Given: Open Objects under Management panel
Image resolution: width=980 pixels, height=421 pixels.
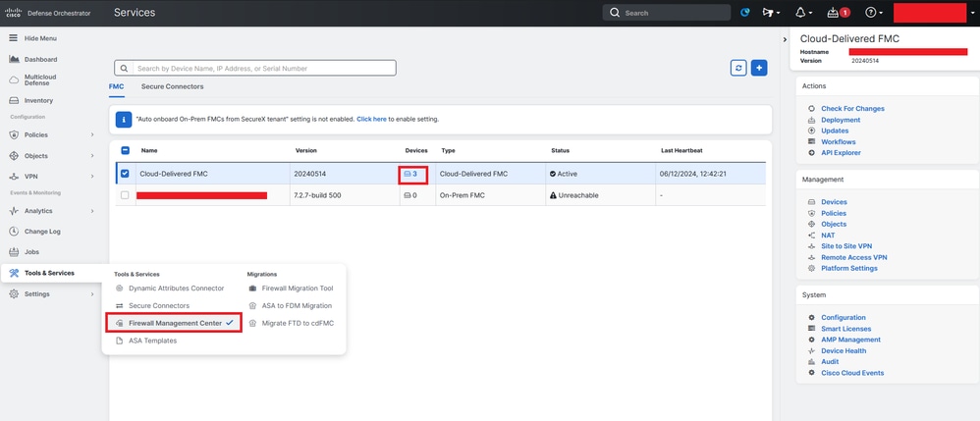Looking at the screenshot, I should click(x=834, y=225).
